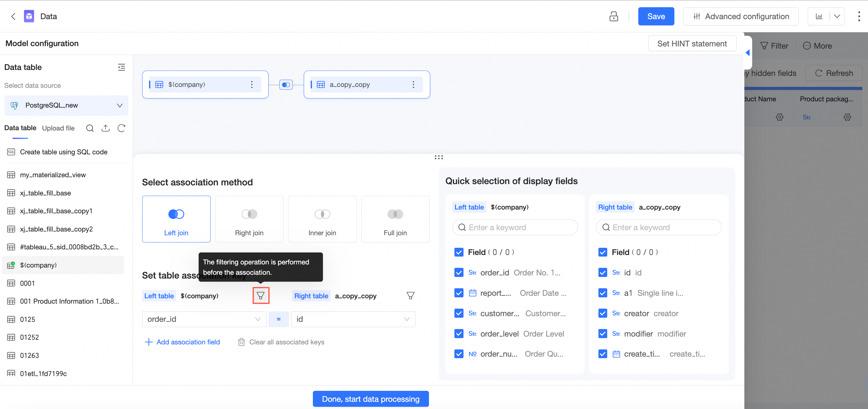The width and height of the screenshot is (868, 409).
Task: Click the join relation icon between tables
Action: point(286,85)
